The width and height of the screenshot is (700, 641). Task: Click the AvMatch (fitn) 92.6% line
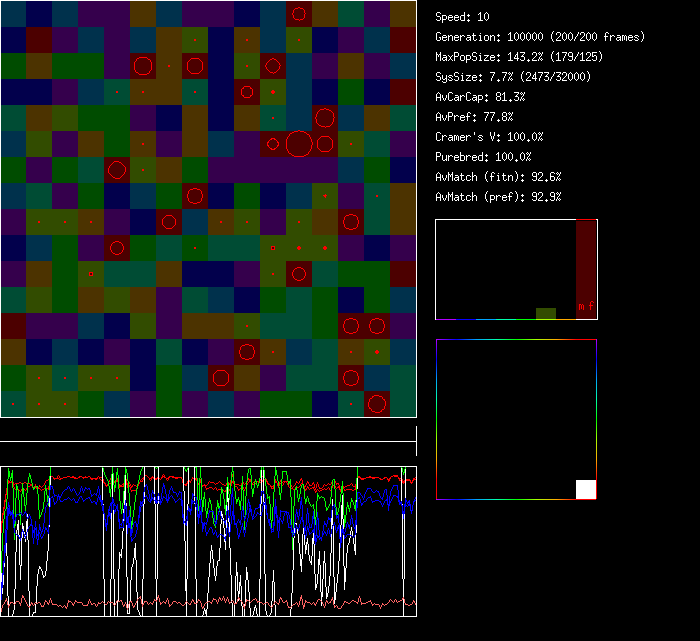(x=499, y=177)
